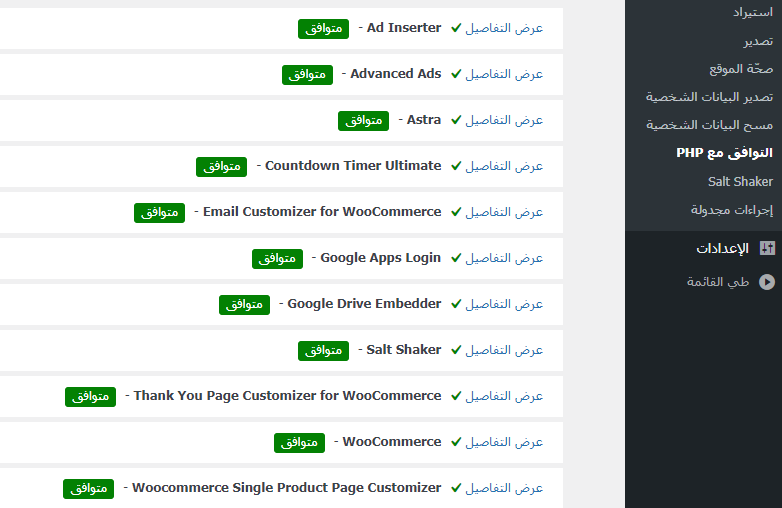The height and width of the screenshot is (508, 782).
Task: Expand details for Countdown Timer Ultimate
Action: point(505,166)
